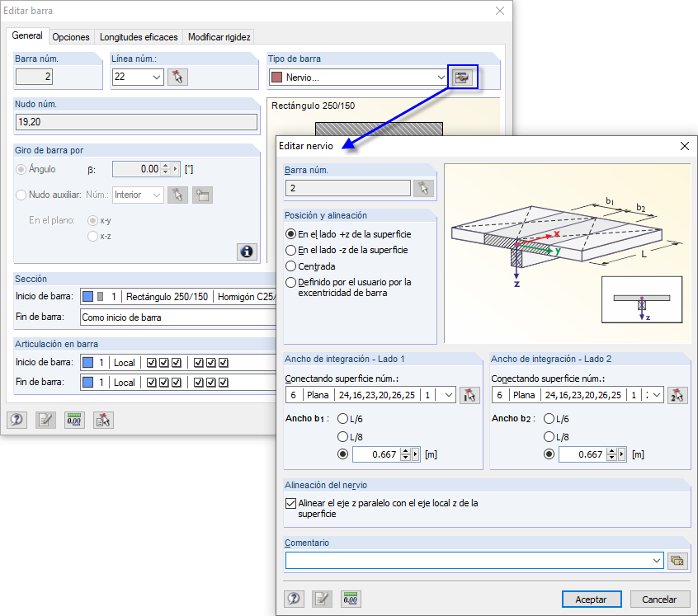Click section color swatch in Inicio de barra
Image resolution: width=698 pixels, height=616 pixels.
(x=88, y=297)
